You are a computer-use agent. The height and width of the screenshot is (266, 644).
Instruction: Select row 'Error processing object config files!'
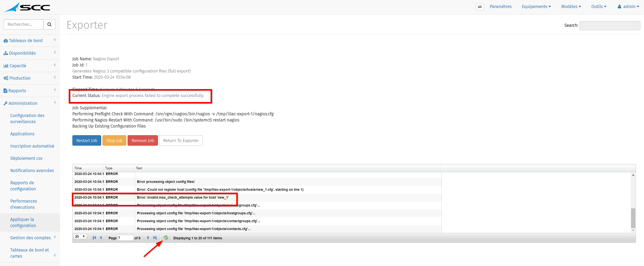[257, 182]
